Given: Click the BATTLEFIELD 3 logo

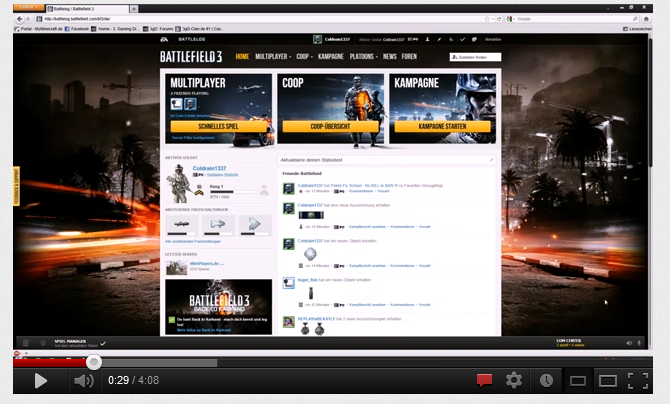Looking at the screenshot, I should [191, 57].
